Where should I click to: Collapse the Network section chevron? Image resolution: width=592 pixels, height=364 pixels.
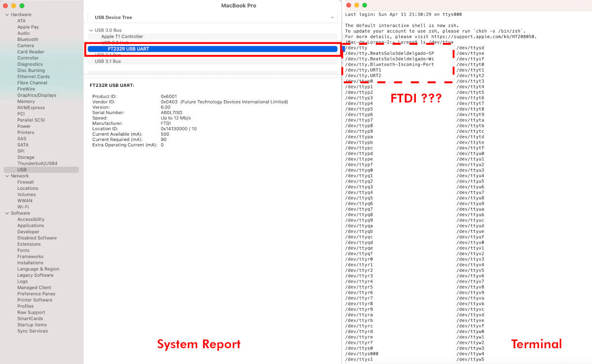7,176
